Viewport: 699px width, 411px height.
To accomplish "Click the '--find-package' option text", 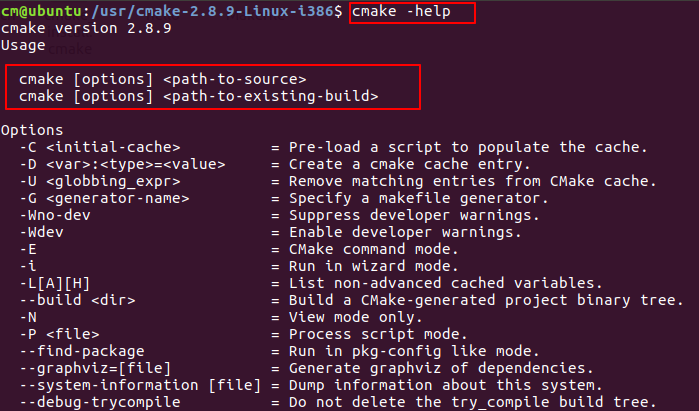I will coord(82,351).
